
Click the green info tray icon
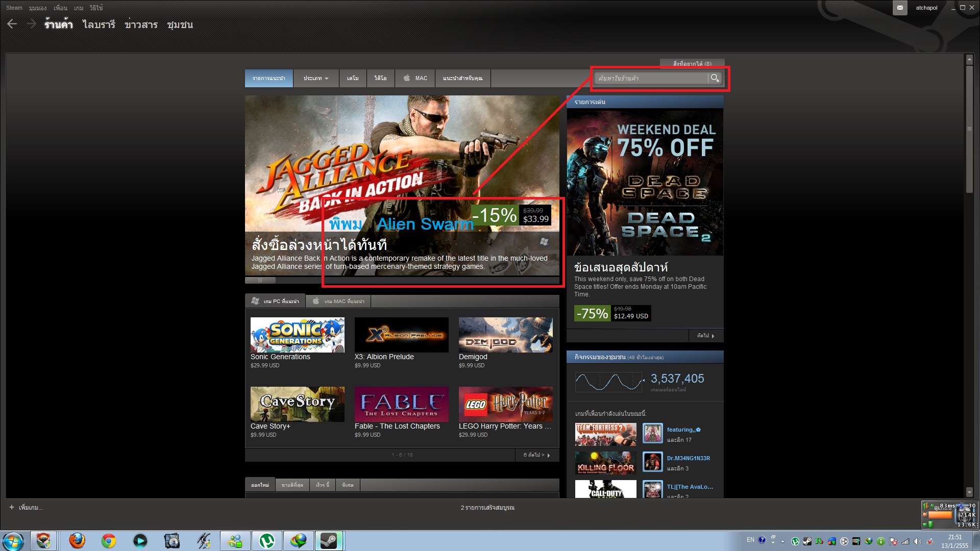(881, 541)
